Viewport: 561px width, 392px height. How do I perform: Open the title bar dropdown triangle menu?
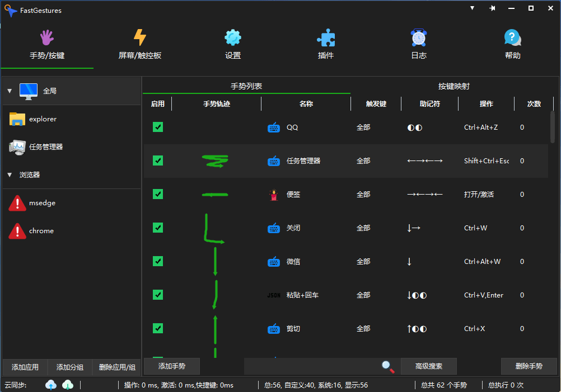[472, 8]
